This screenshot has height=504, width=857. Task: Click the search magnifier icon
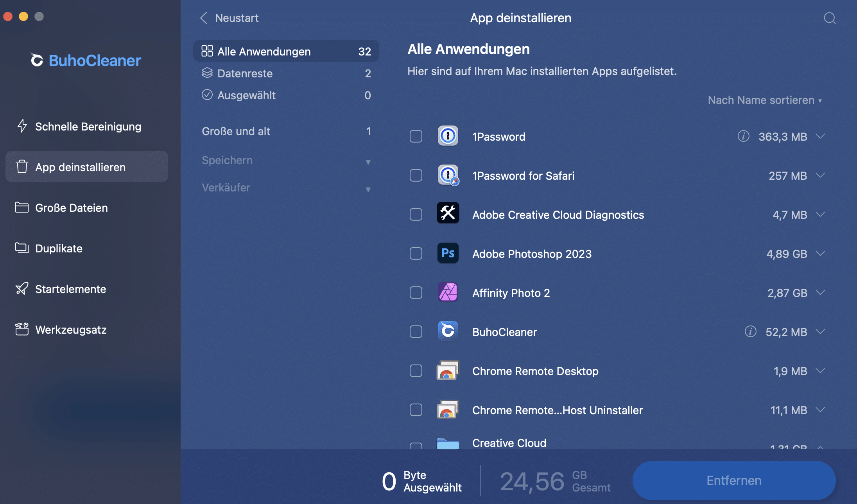click(x=830, y=18)
